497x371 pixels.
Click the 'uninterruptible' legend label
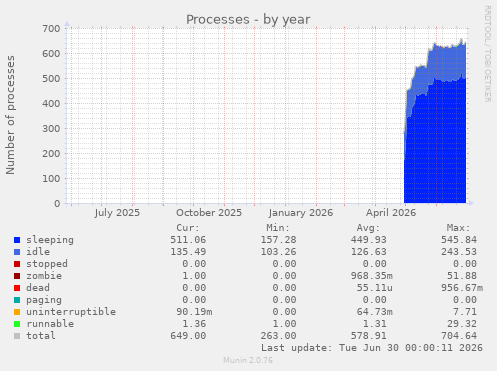71,312
